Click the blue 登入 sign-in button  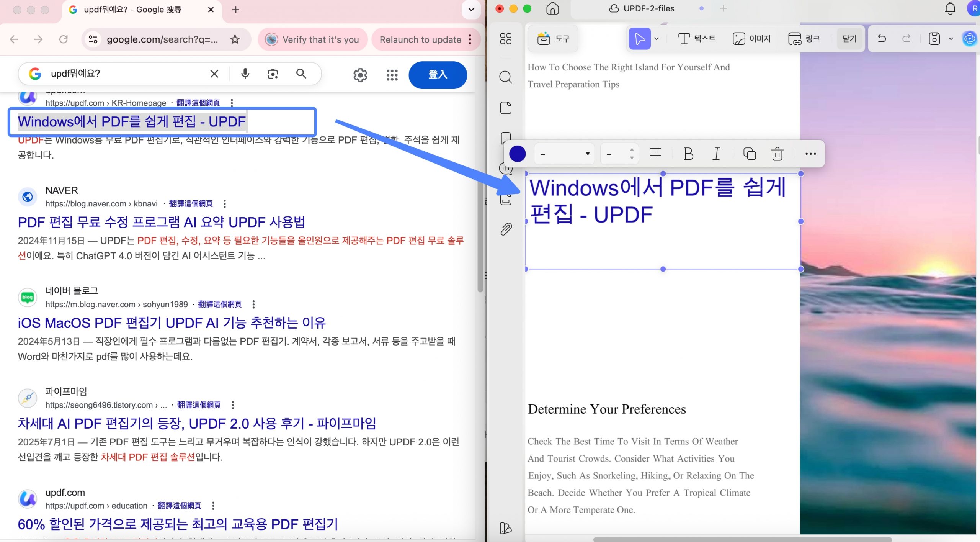(438, 75)
